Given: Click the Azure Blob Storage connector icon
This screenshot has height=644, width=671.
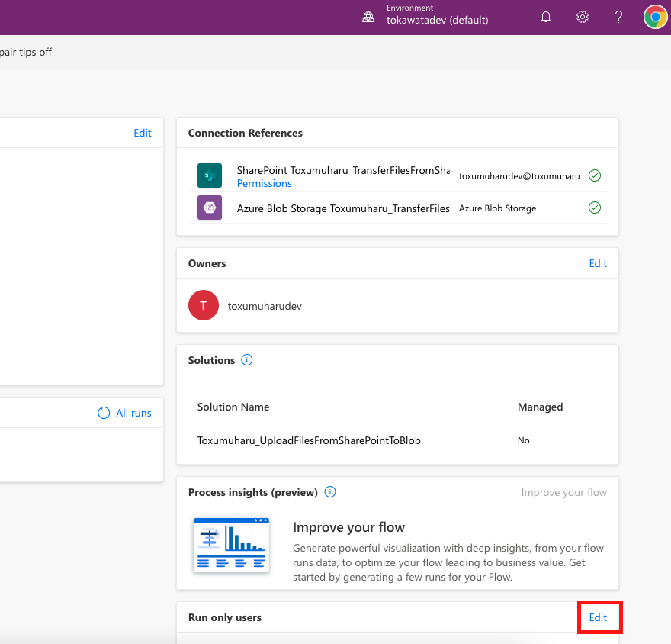Looking at the screenshot, I should pos(209,208).
